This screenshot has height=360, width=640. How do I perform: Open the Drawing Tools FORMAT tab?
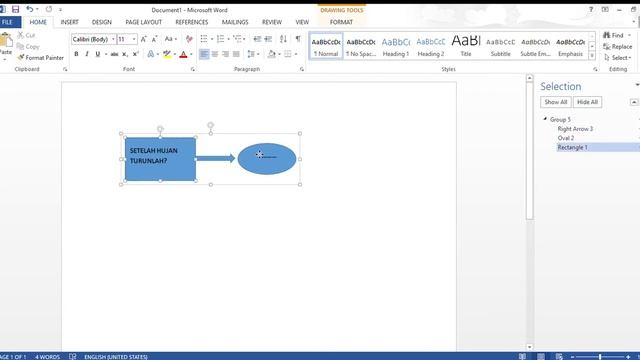click(341, 22)
